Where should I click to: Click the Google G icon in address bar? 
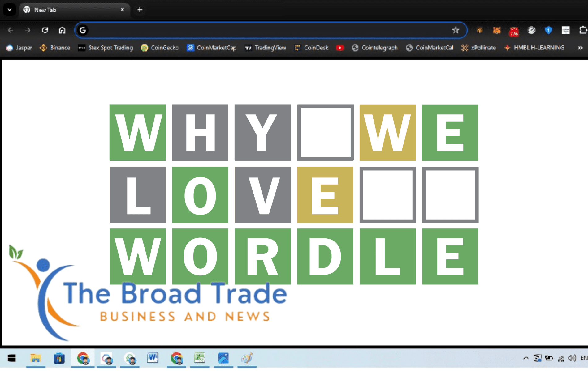click(x=83, y=30)
